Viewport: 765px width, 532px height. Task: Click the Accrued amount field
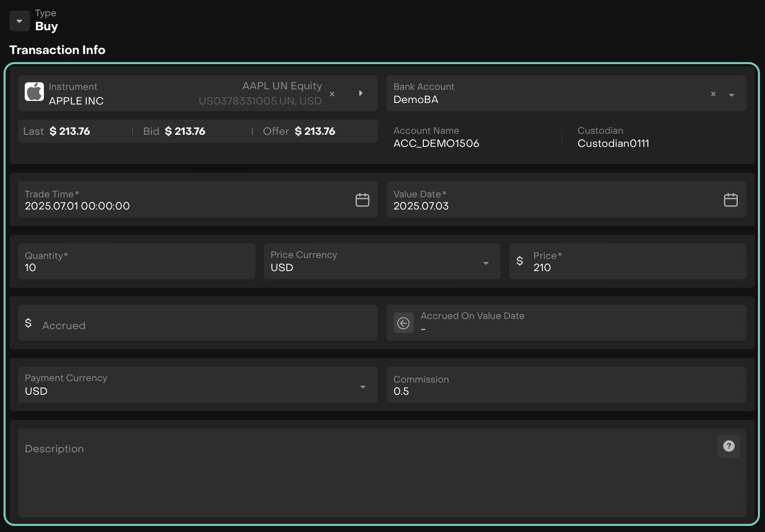pyautogui.click(x=202, y=326)
